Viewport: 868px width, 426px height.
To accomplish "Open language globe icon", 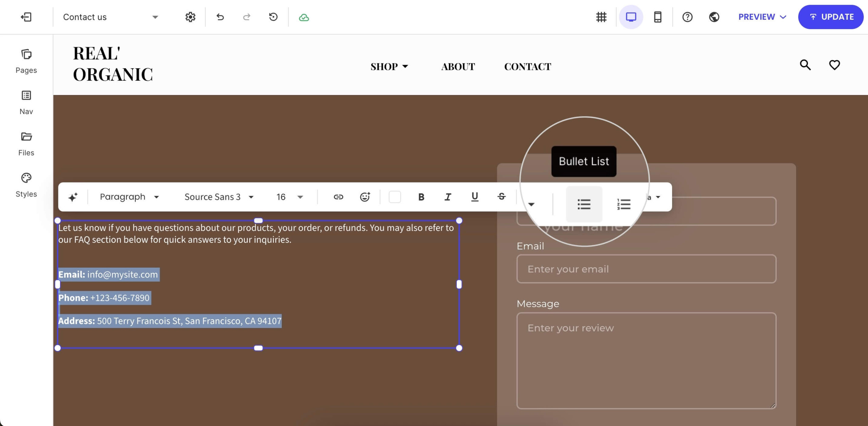I will pos(714,17).
